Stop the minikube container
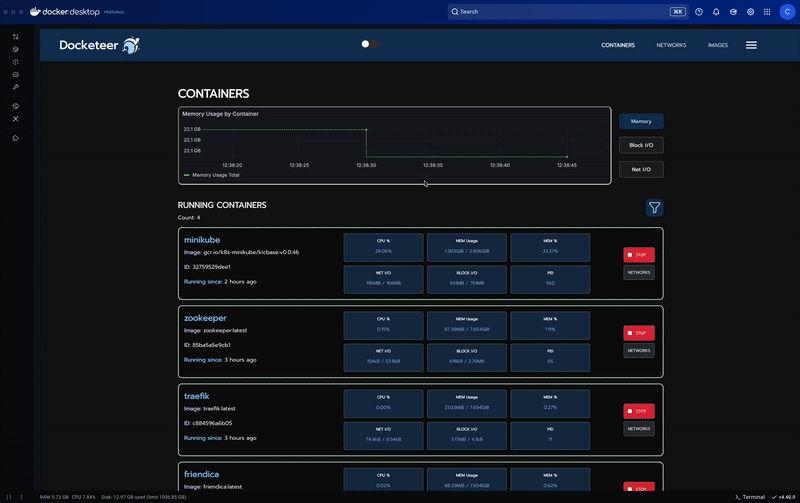The image size is (800, 503). (x=639, y=255)
